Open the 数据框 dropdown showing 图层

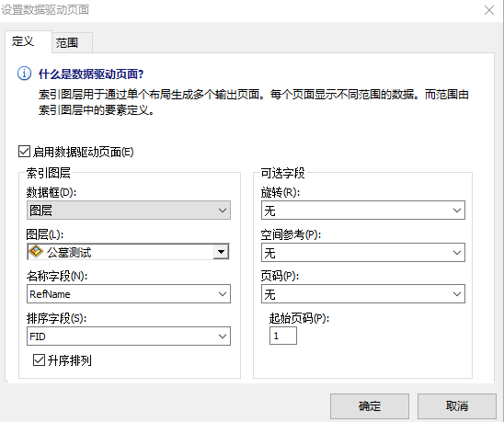(x=129, y=211)
